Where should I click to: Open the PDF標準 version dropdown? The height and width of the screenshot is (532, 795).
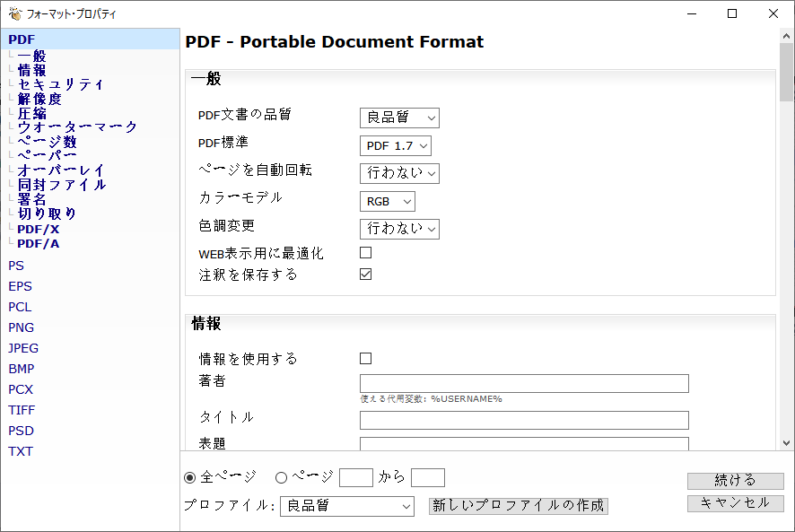[394, 145]
